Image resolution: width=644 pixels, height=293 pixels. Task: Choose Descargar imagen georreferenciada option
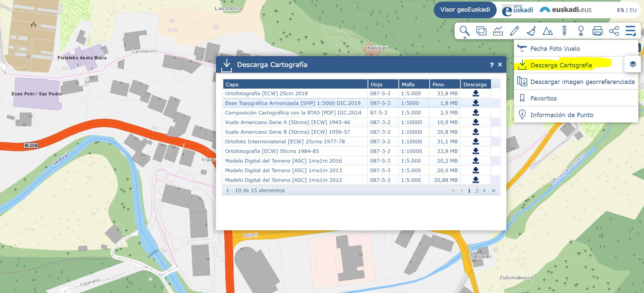[582, 82]
